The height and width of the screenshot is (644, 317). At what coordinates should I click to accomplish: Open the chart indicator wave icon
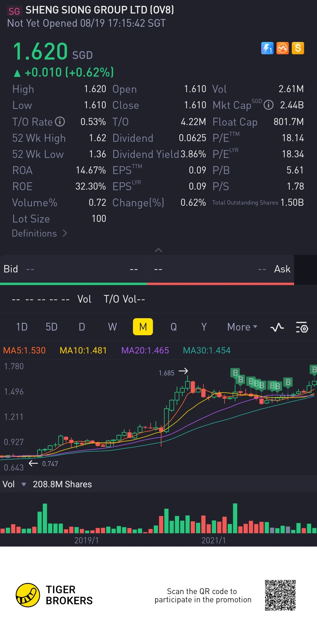click(277, 327)
